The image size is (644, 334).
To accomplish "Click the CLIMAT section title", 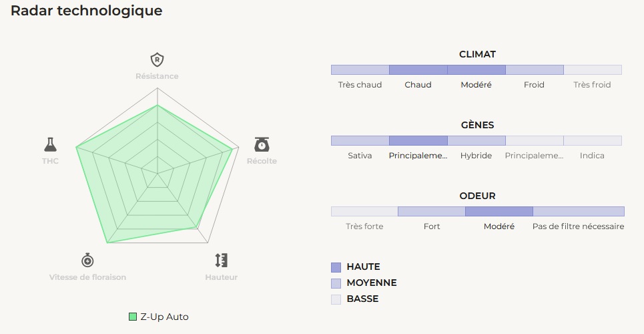I will (477, 54).
